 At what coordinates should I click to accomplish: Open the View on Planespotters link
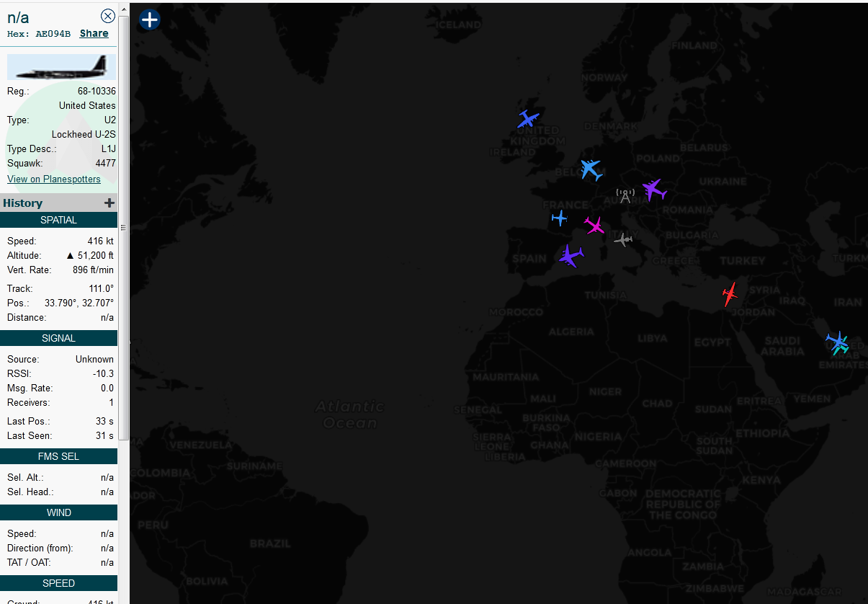tap(54, 179)
